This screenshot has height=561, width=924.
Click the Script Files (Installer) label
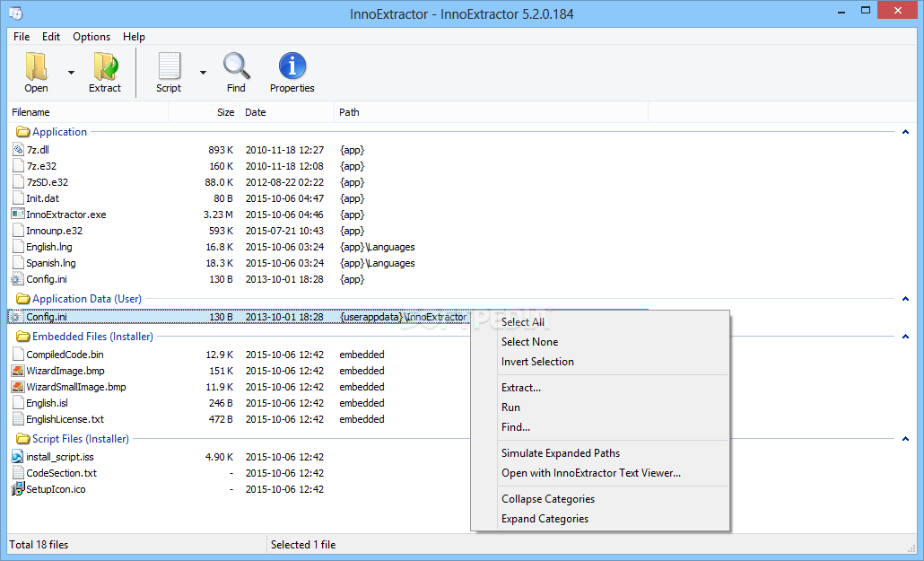(x=81, y=438)
